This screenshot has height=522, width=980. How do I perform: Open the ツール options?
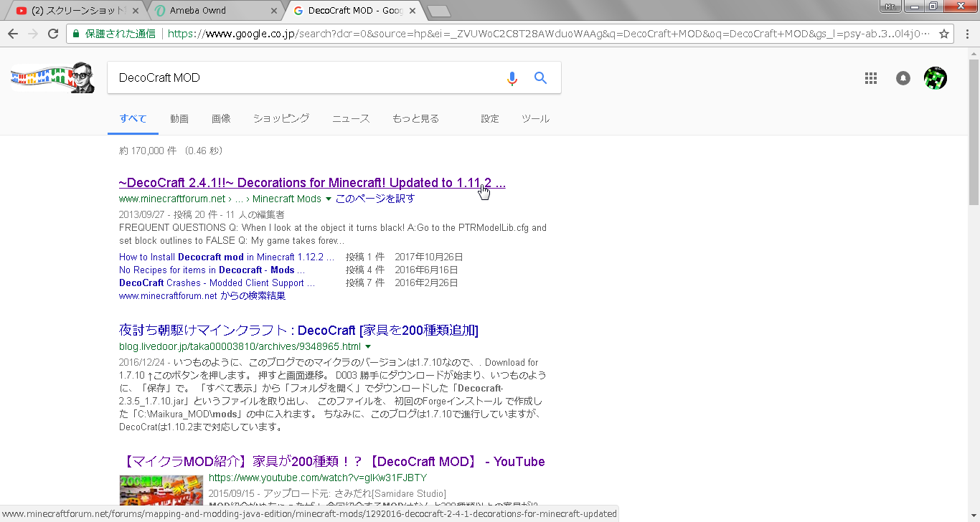click(535, 119)
